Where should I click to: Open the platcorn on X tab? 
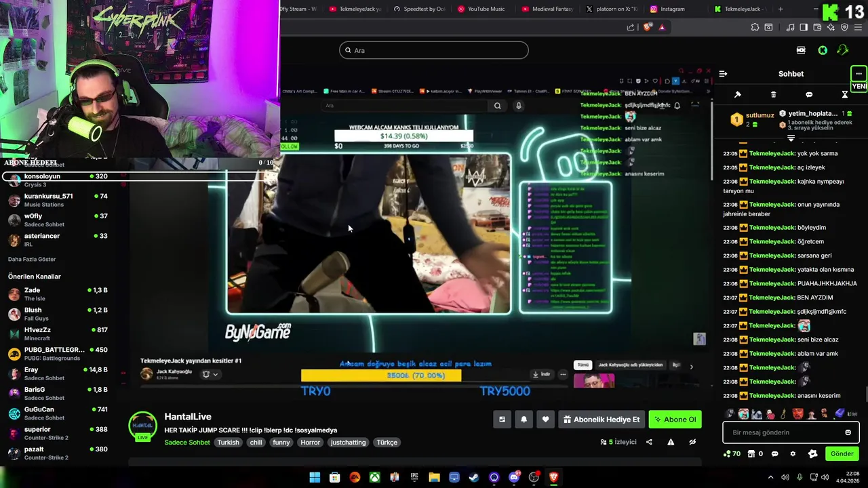coord(612,9)
